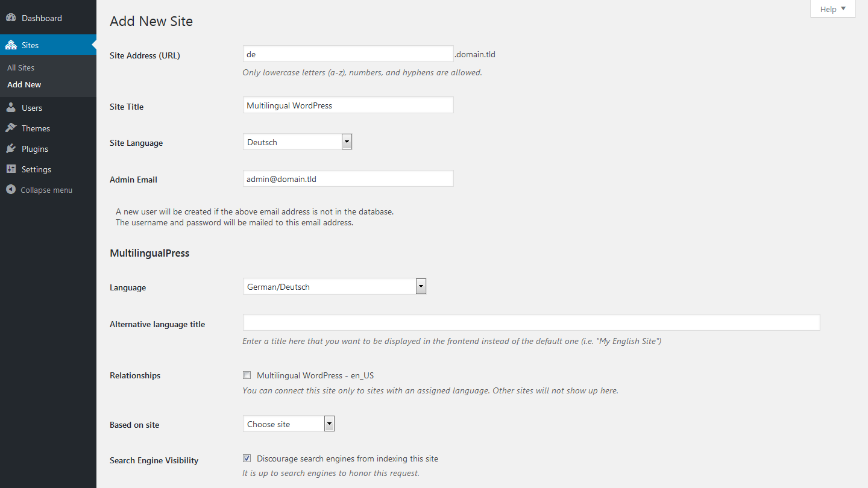This screenshot has height=488, width=868.
Task: Open Settings via the wrench icon
Action: tap(11, 169)
